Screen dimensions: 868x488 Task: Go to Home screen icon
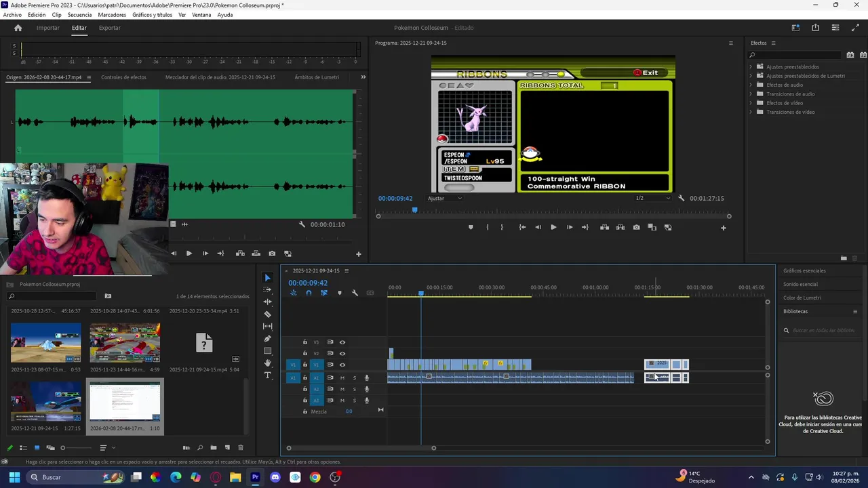pyautogui.click(x=18, y=28)
